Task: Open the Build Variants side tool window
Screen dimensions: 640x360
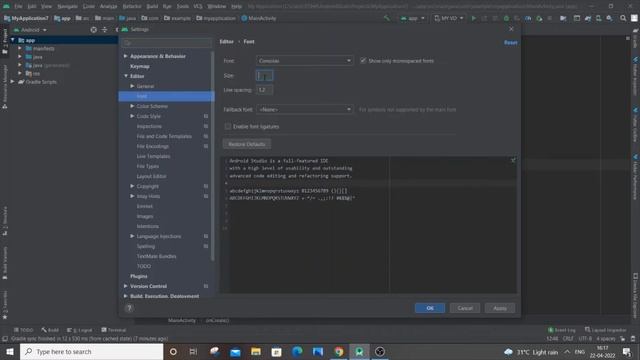Action: point(4,262)
